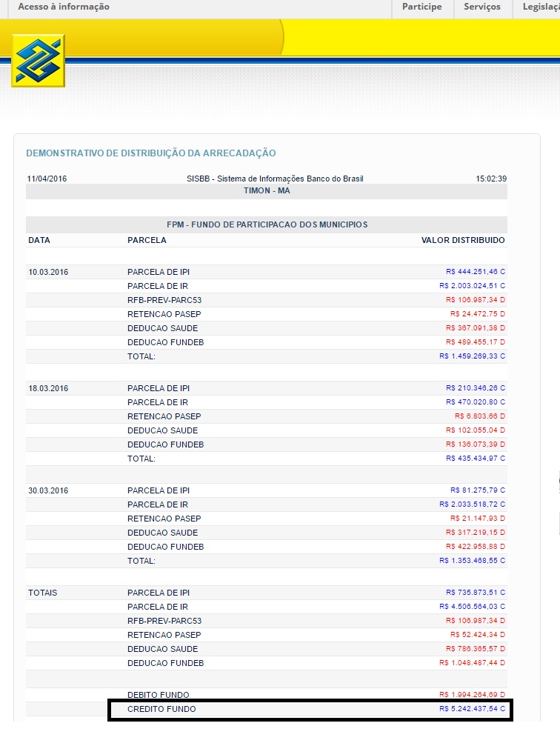Open the Acesso à informação link

point(63,7)
